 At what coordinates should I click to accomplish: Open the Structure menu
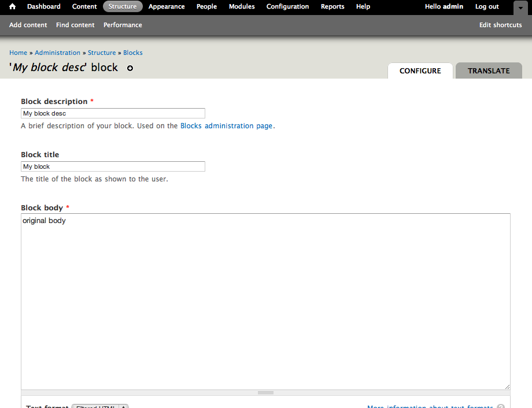click(123, 6)
